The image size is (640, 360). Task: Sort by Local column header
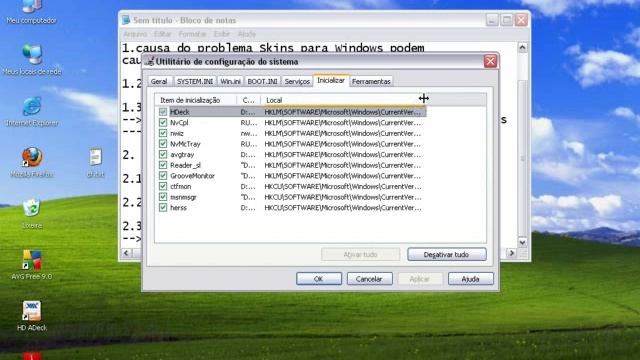click(x=343, y=100)
